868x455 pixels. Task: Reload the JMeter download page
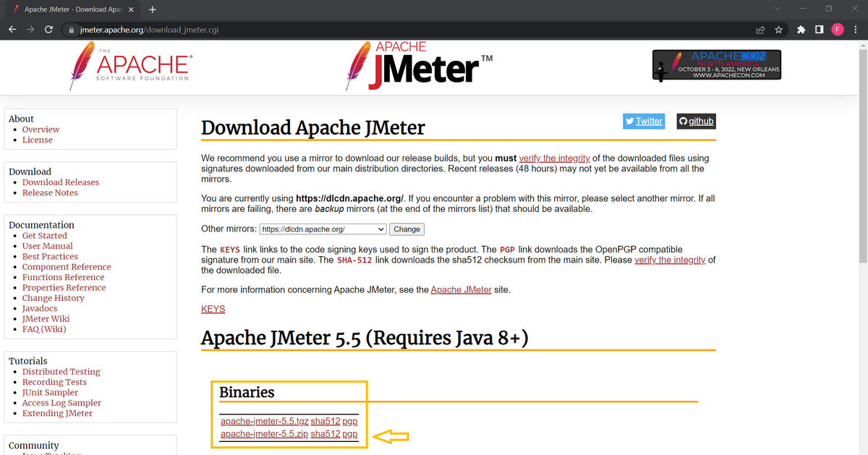tap(49, 30)
